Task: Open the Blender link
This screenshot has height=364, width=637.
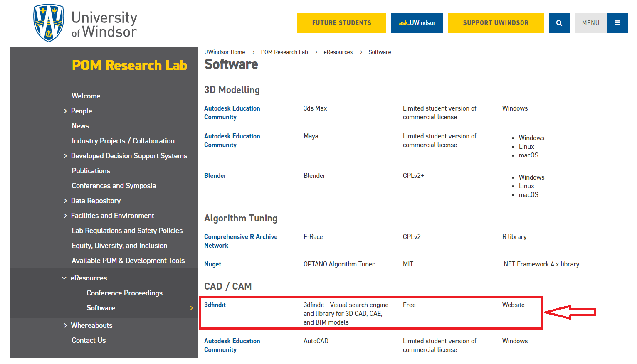Action: pyautogui.click(x=215, y=175)
